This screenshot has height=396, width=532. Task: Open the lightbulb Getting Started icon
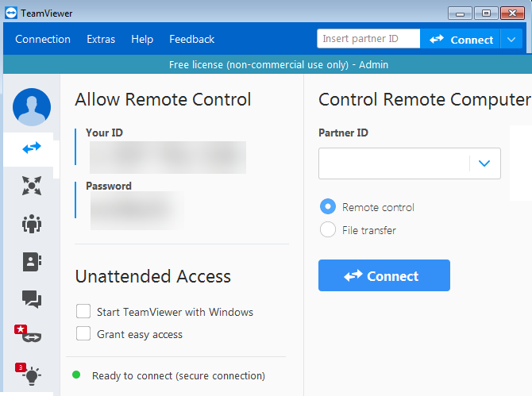32,371
